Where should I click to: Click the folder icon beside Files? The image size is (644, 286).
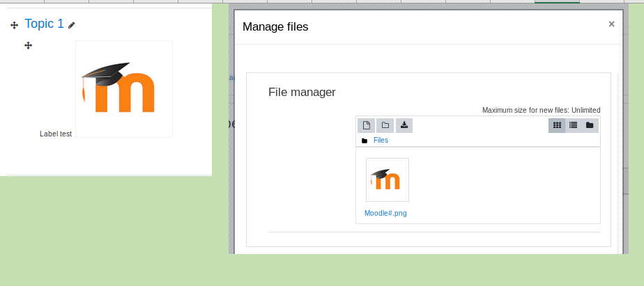click(x=365, y=141)
